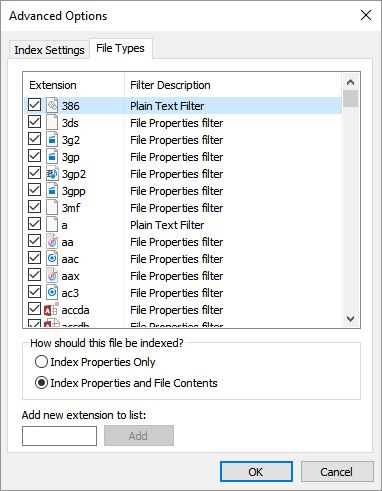Click the scroll down arrow of list
This screenshot has width=382, height=491.
click(x=350, y=318)
